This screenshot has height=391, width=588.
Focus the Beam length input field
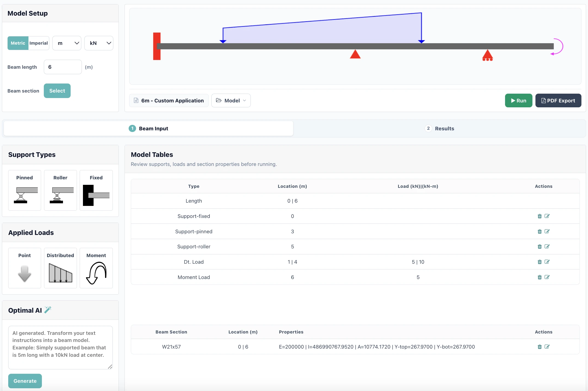click(63, 67)
